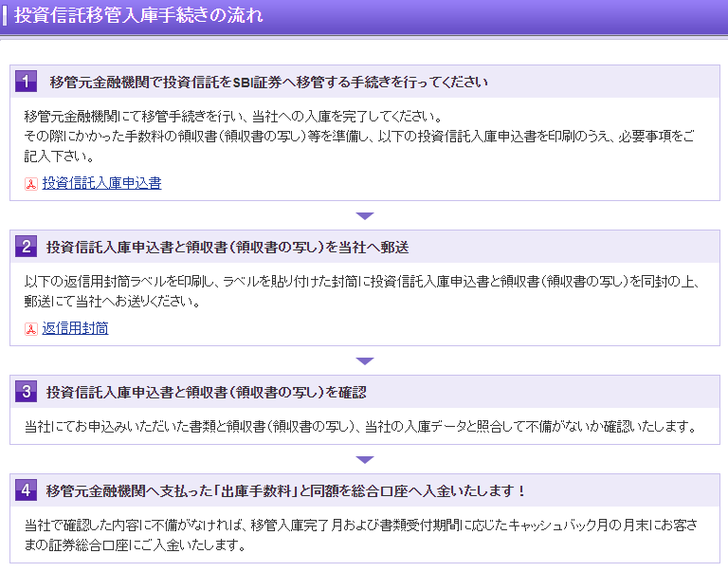The width and height of the screenshot is (728, 572).
Task: Open the 投資信託入庫申込書 PDF link
Action: click(101, 183)
